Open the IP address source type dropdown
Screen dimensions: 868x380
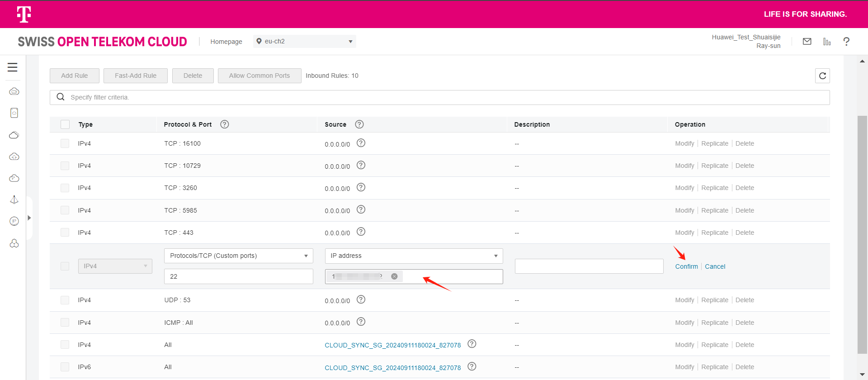coord(414,256)
